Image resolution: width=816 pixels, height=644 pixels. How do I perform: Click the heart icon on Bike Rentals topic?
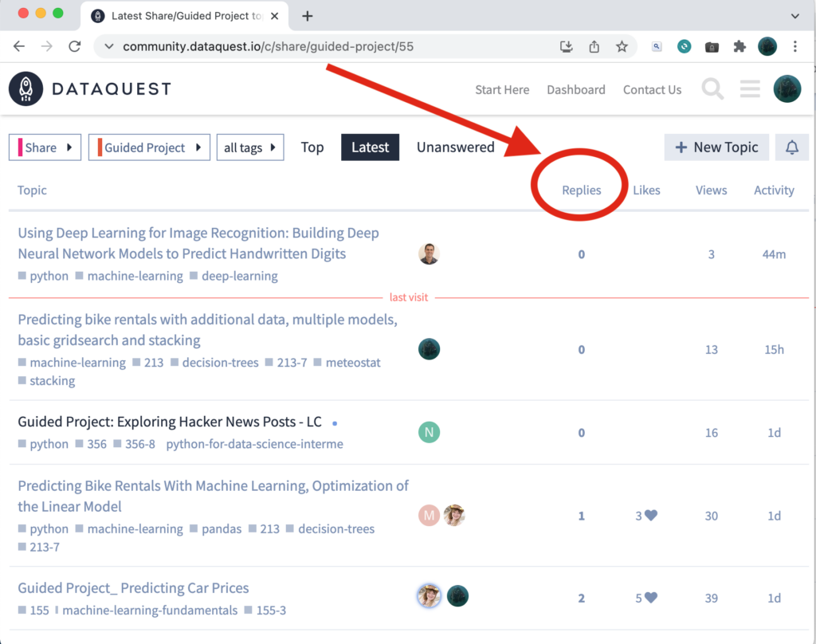click(652, 516)
